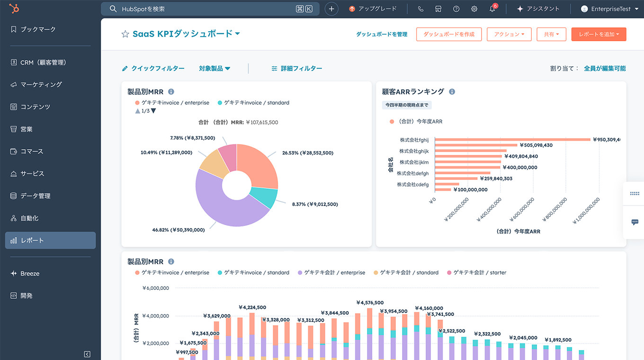Open the アクション dropdown menu
644x360 pixels.
509,35
